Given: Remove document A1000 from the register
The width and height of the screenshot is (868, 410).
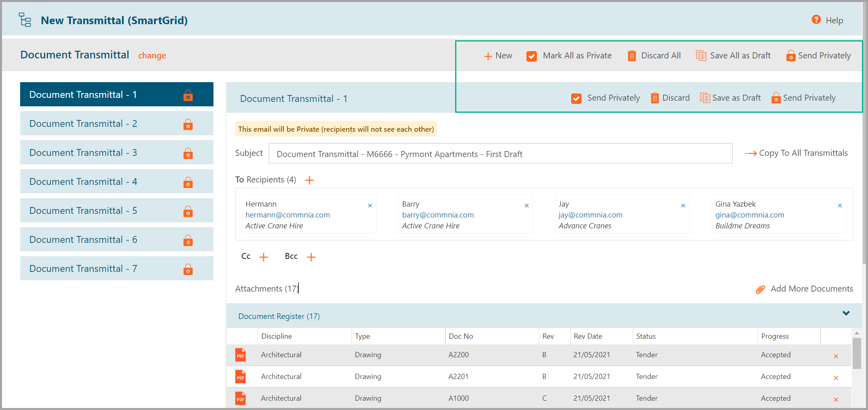Looking at the screenshot, I should [x=836, y=400].
